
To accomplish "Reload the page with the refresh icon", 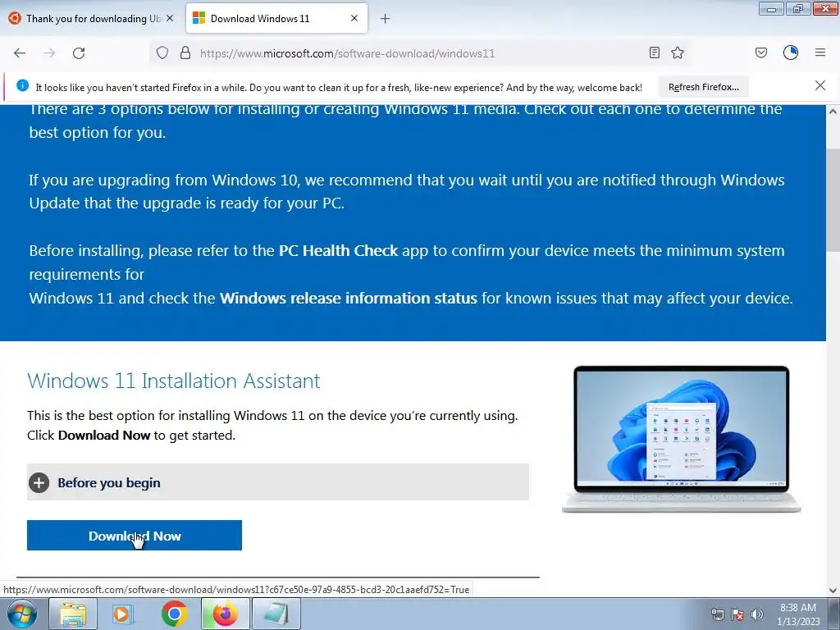I will (x=79, y=53).
